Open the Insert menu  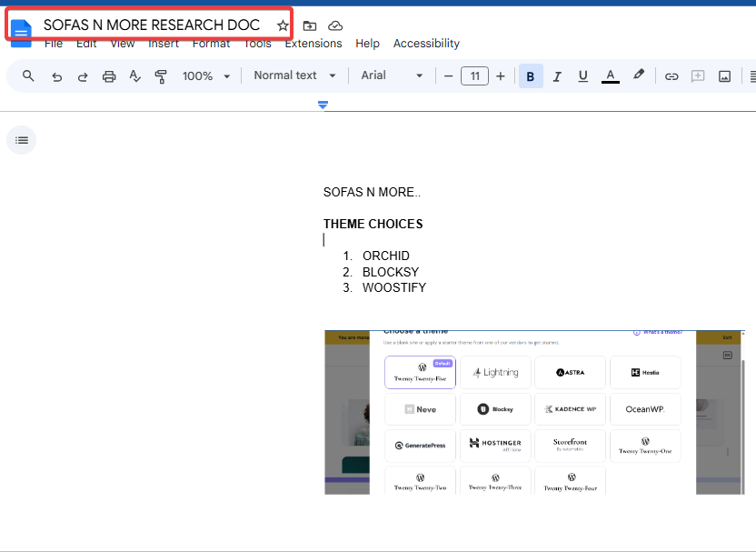164,44
